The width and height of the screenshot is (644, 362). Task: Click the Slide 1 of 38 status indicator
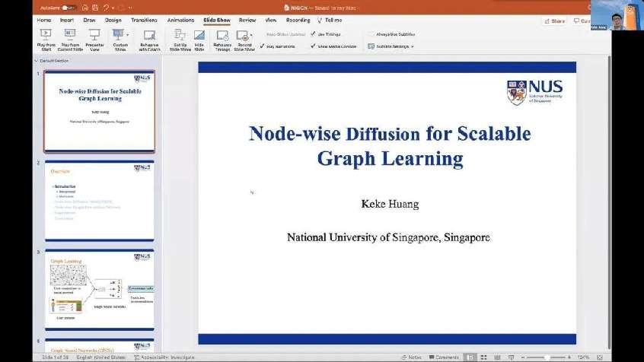(56, 357)
